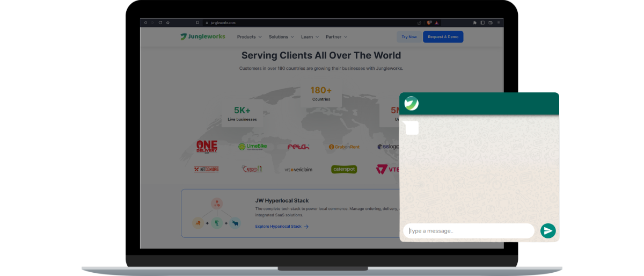Go to browser home icon

click(167, 23)
